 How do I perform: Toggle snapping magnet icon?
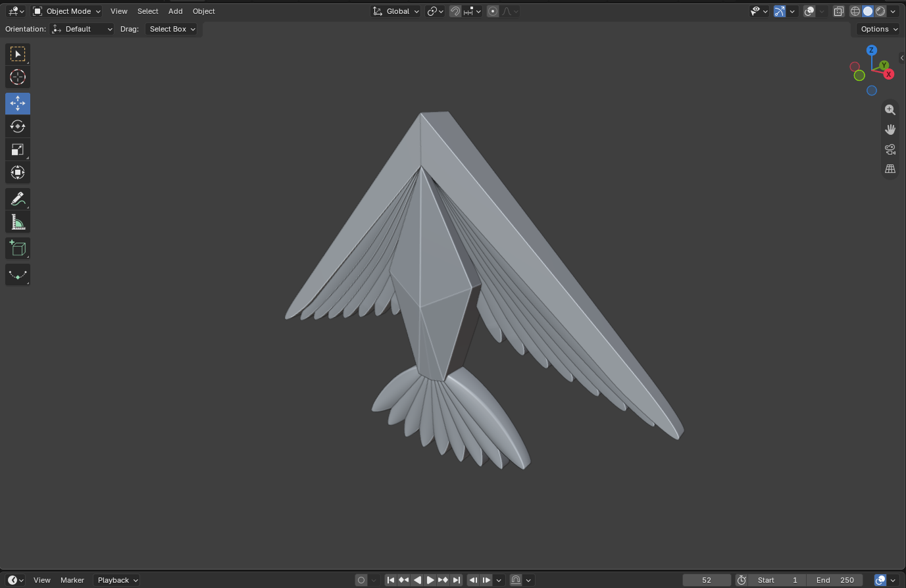pos(455,11)
